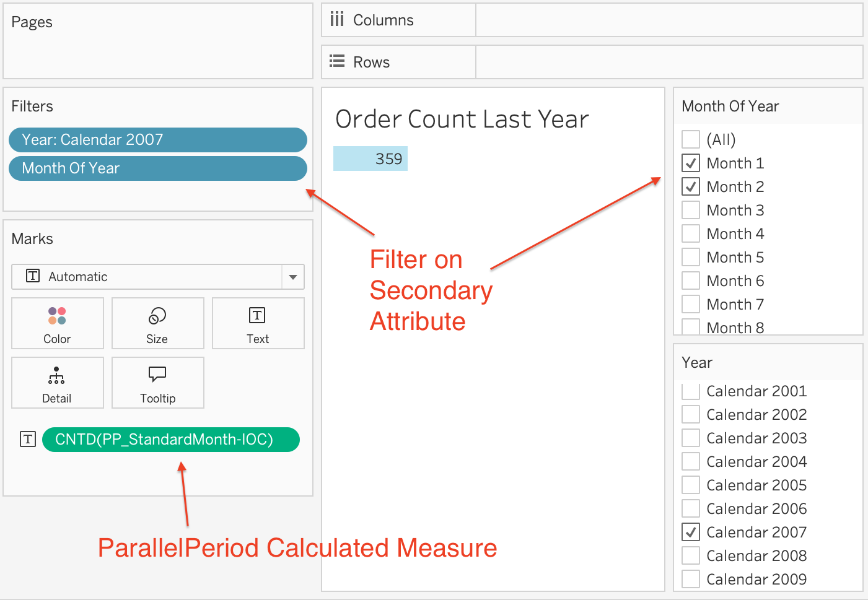Image resolution: width=868 pixels, height=600 pixels.
Task: Uncheck the Month 1 checkbox
Action: pyautogui.click(x=691, y=163)
